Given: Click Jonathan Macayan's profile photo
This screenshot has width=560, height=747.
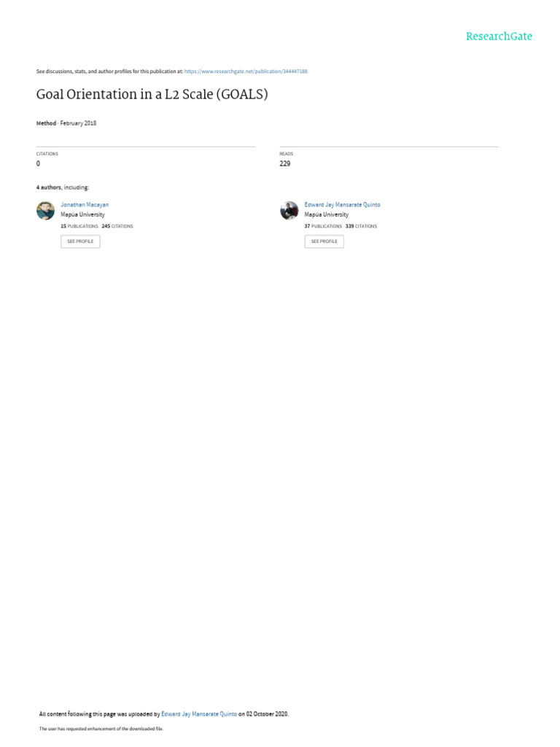Looking at the screenshot, I should click(46, 211).
